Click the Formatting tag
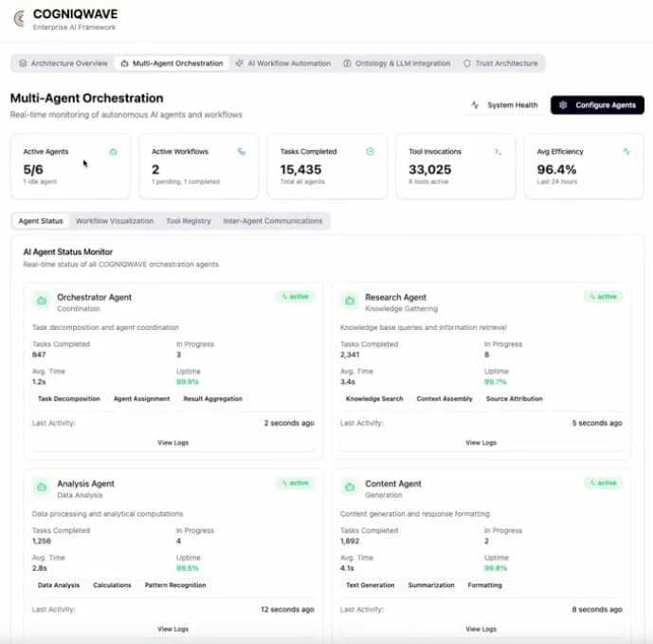The height and width of the screenshot is (644, 653). pyautogui.click(x=484, y=585)
